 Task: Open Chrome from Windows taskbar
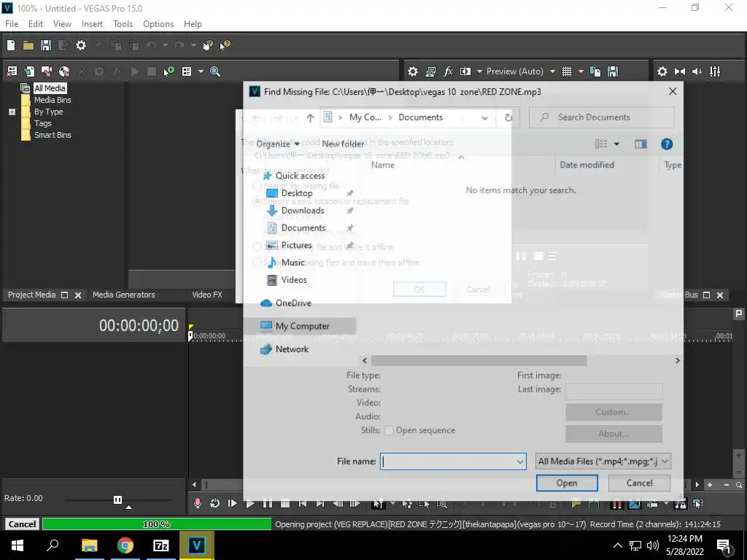[x=125, y=545]
